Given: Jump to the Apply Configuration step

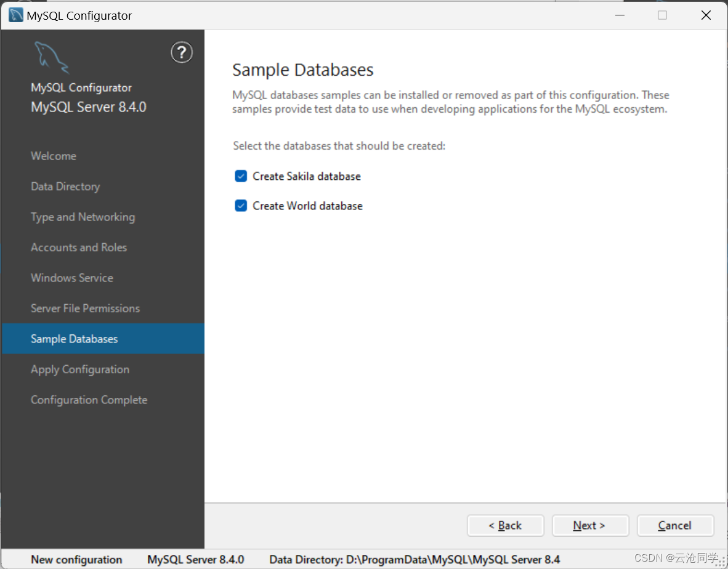Looking at the screenshot, I should (80, 369).
